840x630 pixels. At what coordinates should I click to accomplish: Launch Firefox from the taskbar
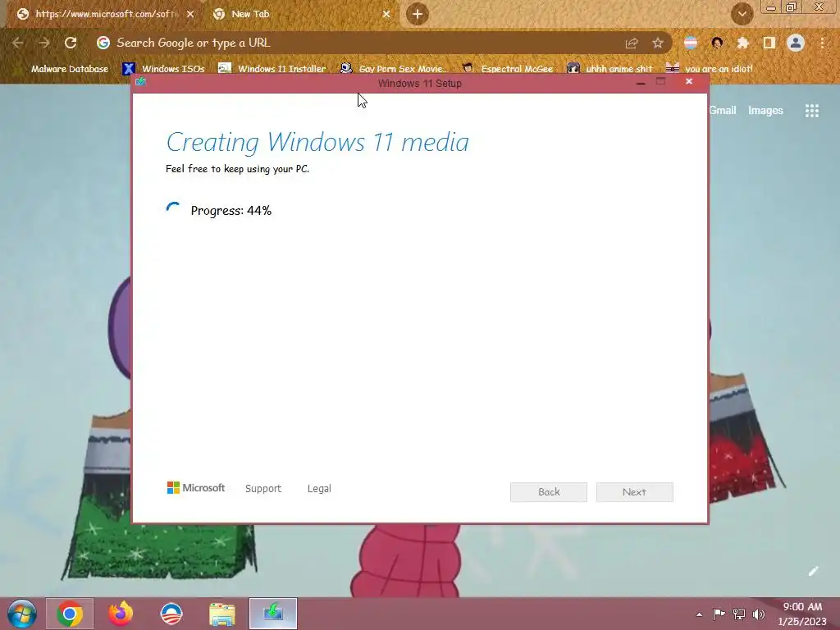click(121, 614)
